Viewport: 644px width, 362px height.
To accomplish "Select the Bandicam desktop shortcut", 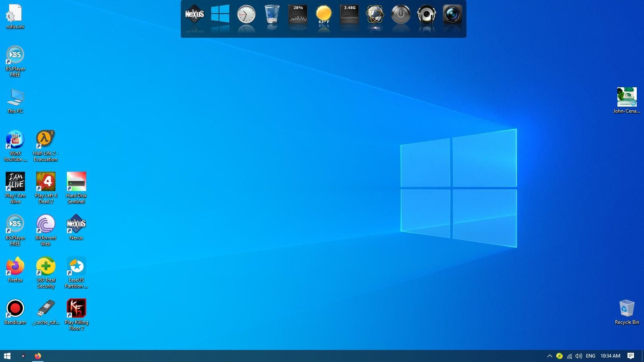I will (15, 312).
